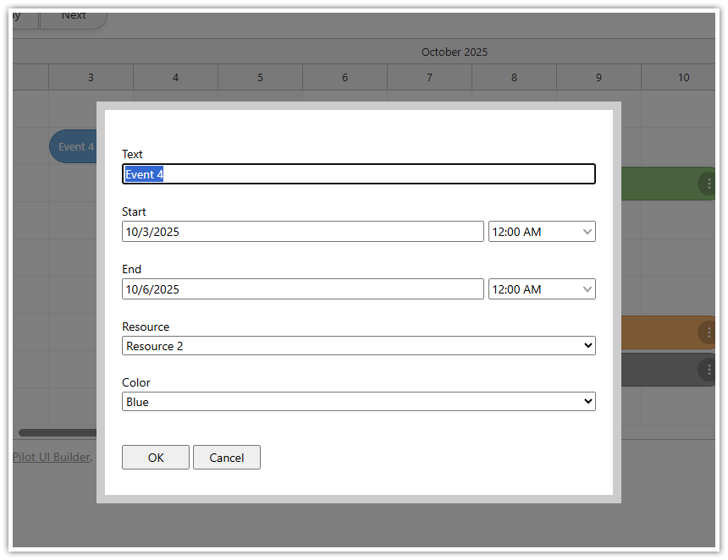The width and height of the screenshot is (728, 560).
Task: Select the green event bar
Action: (669, 184)
